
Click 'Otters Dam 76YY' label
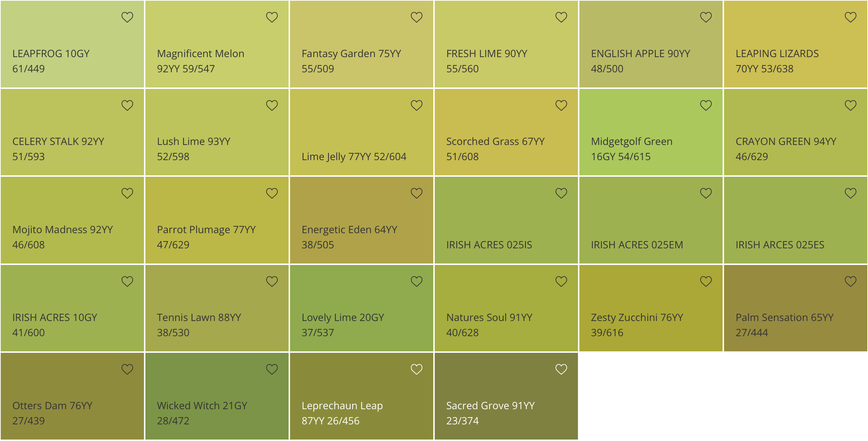(52, 406)
